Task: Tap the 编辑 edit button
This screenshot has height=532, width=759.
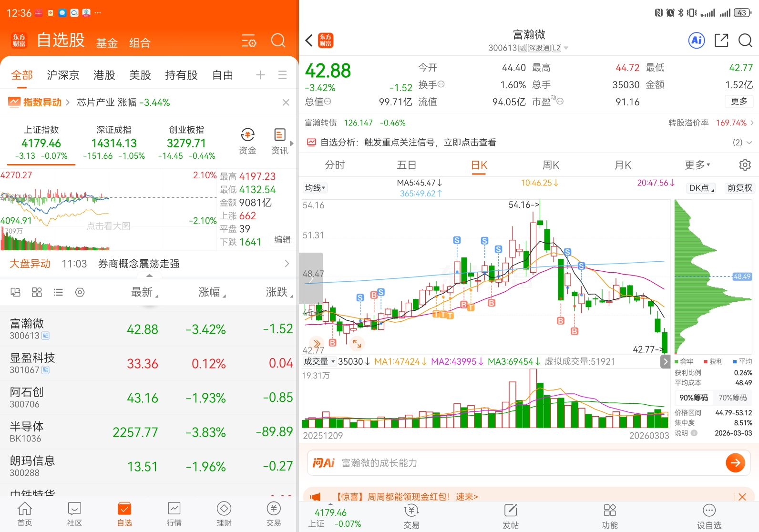Action: click(282, 239)
